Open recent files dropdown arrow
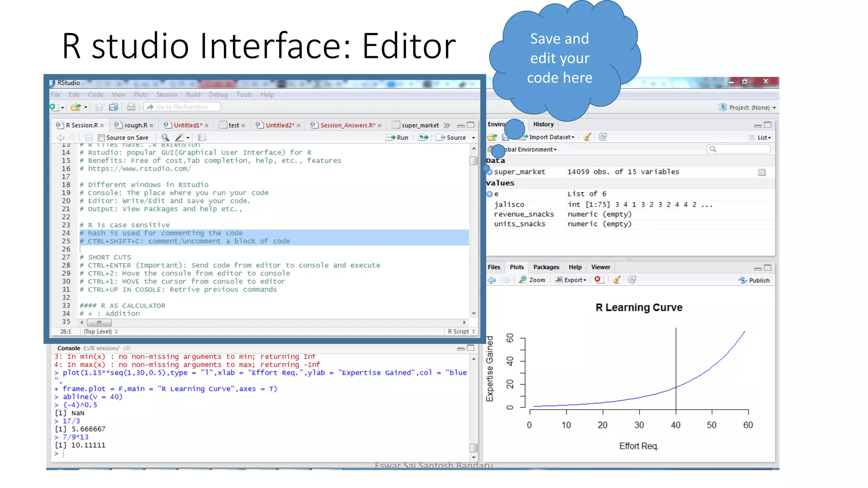 pyautogui.click(x=86, y=108)
